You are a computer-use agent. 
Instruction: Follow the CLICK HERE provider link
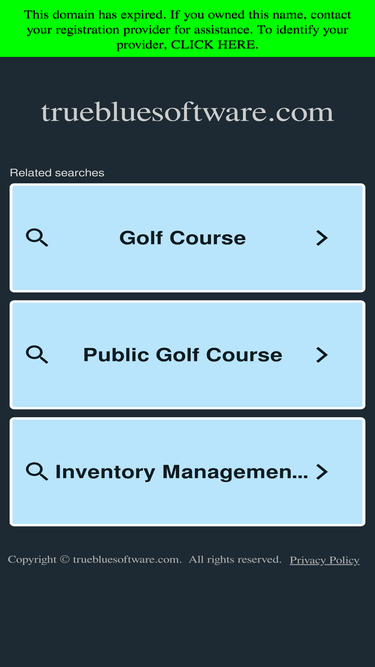click(x=214, y=45)
